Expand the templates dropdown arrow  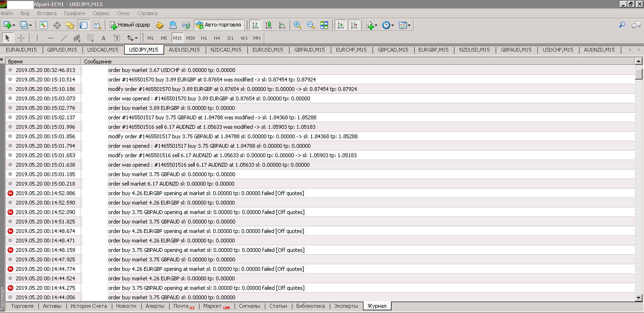(409, 25)
